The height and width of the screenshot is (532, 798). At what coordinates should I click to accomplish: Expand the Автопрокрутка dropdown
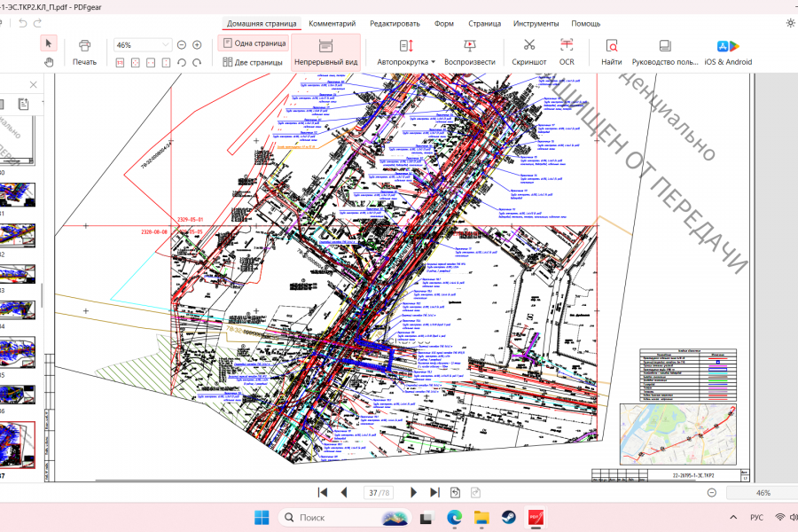433,62
